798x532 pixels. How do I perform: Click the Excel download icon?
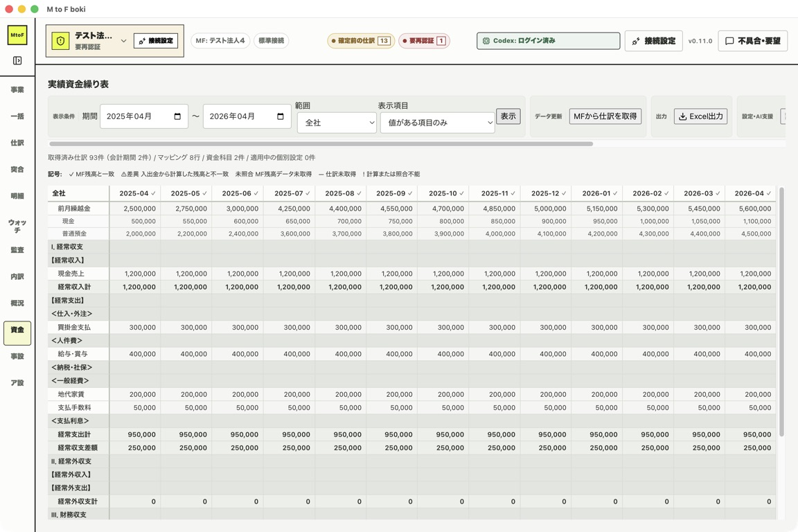[683, 116]
